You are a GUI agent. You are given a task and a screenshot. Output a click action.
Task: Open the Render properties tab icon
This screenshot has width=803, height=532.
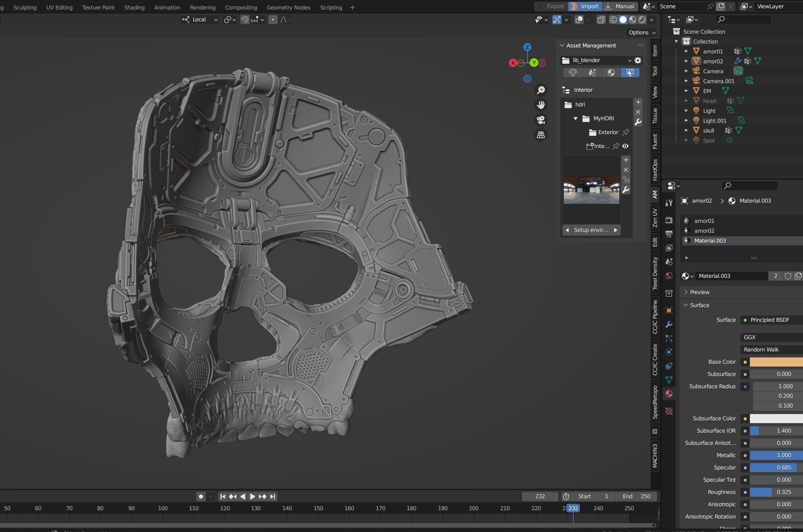(669, 220)
